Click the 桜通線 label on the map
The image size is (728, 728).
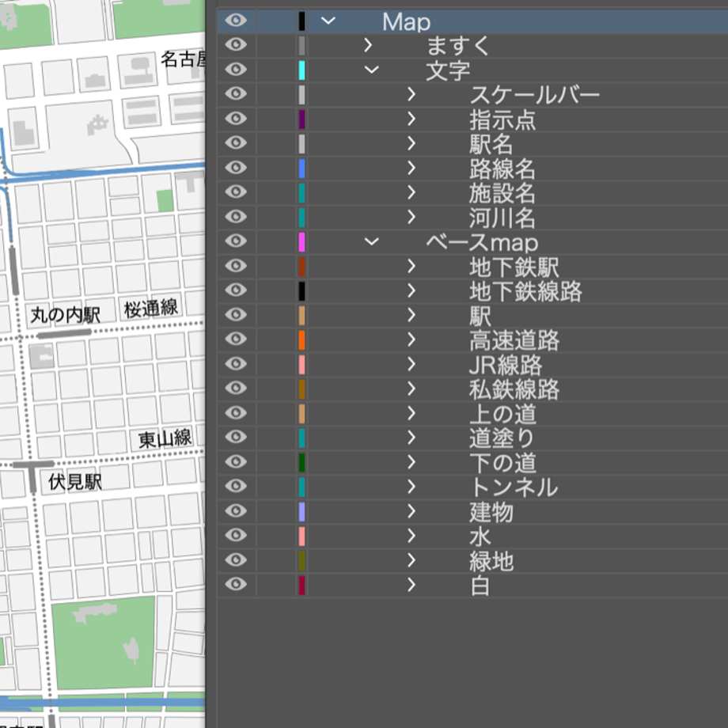coord(151,309)
